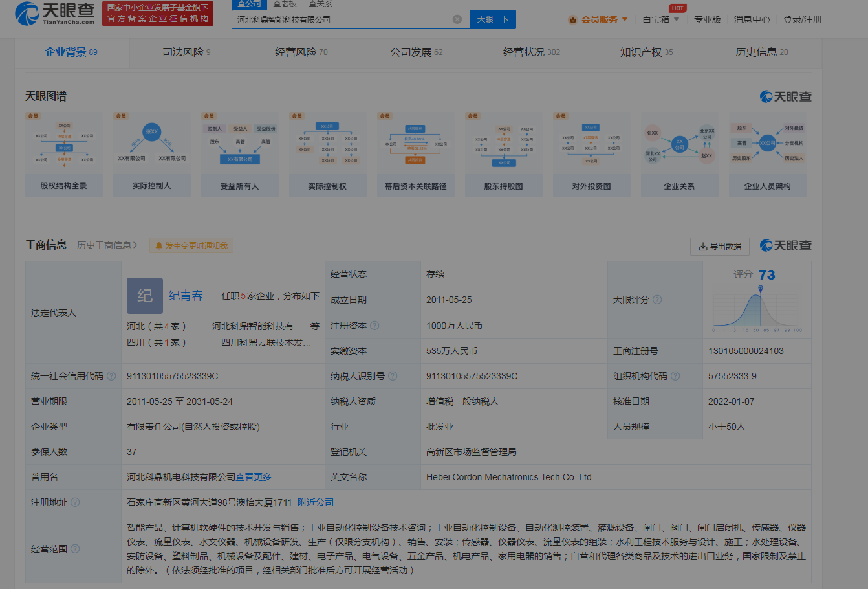Screen dimensions: 868x589
Task: Switch to the 查公司 search tab
Action: pyautogui.click(x=249, y=4)
